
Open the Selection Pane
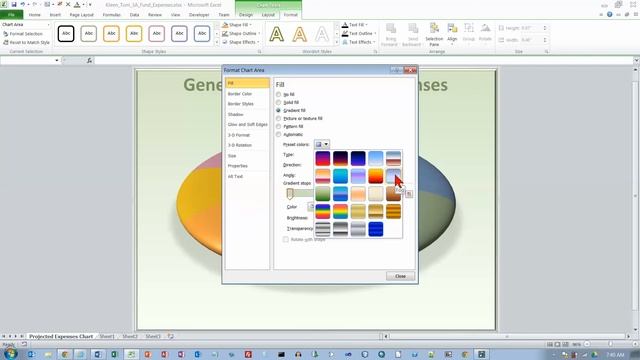coord(434,34)
